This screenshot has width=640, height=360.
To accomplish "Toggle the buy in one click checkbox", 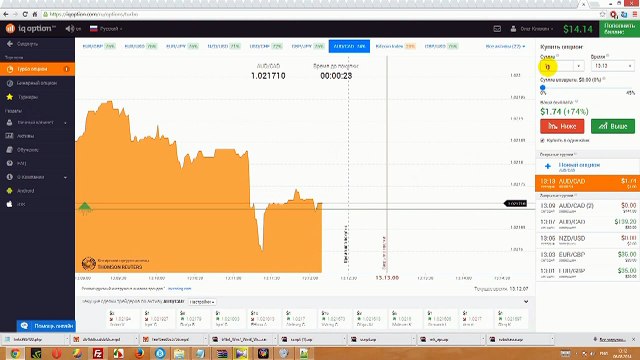I will coord(542,140).
